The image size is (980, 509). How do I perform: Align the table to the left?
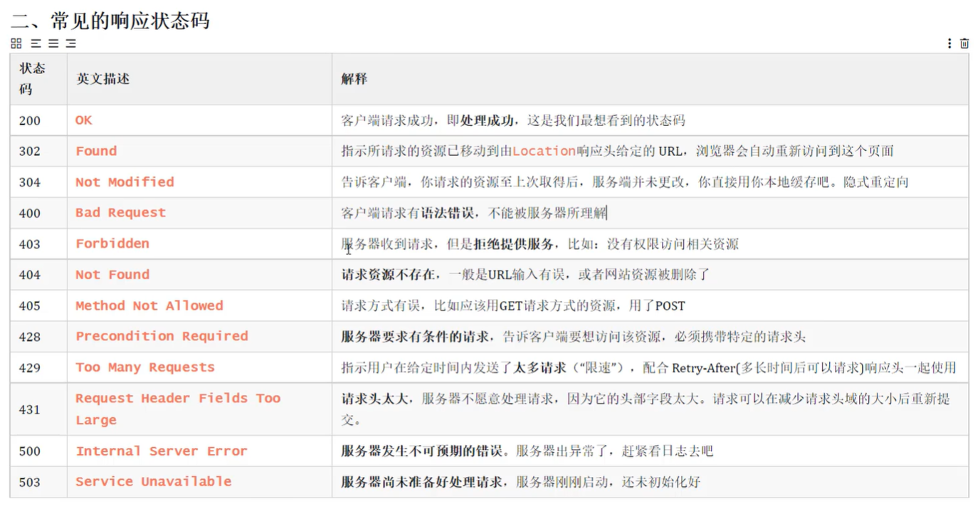[x=36, y=43]
